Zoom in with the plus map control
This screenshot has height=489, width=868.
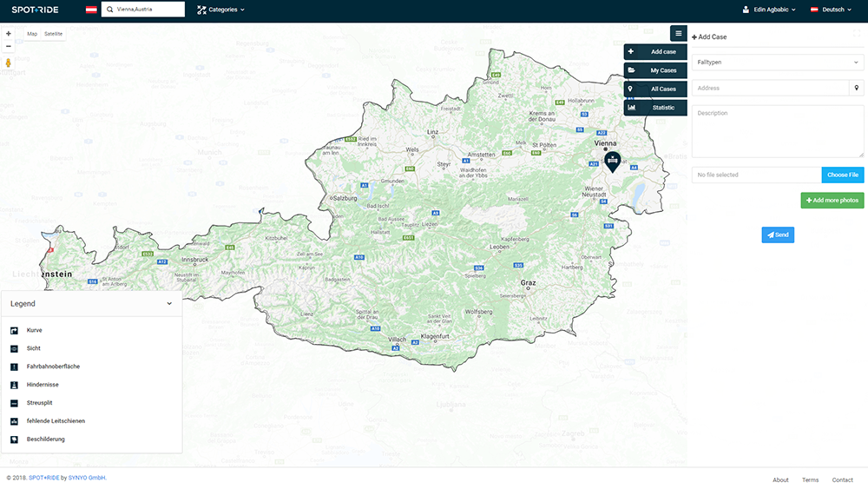tap(9, 34)
